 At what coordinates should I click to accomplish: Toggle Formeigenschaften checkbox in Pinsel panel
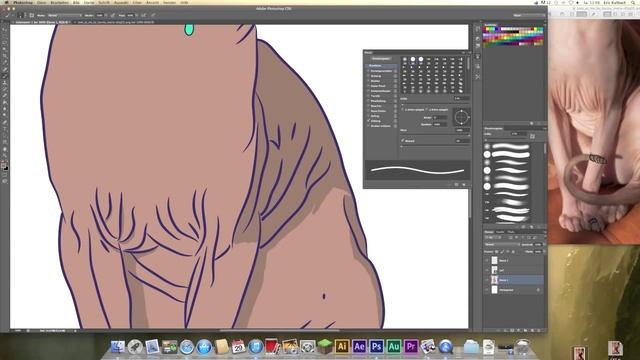click(x=369, y=71)
